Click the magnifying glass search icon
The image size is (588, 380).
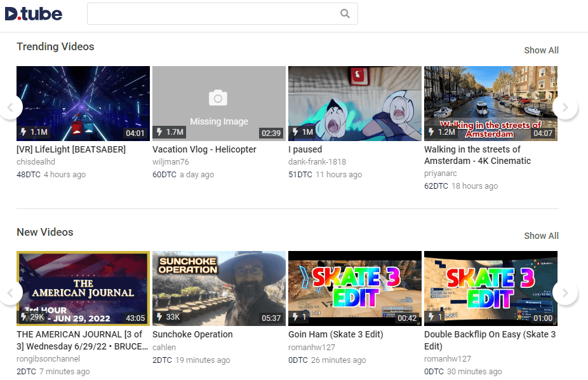tap(345, 13)
